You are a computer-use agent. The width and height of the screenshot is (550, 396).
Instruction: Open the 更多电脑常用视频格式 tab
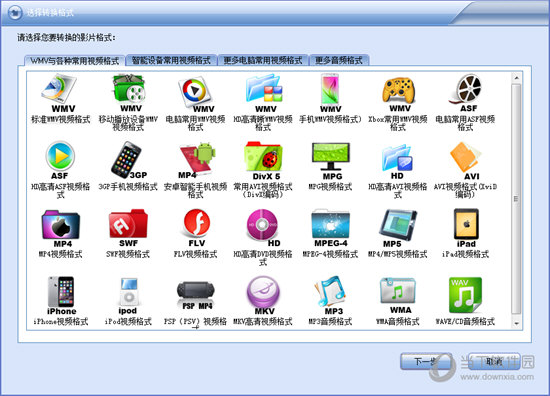point(263,60)
